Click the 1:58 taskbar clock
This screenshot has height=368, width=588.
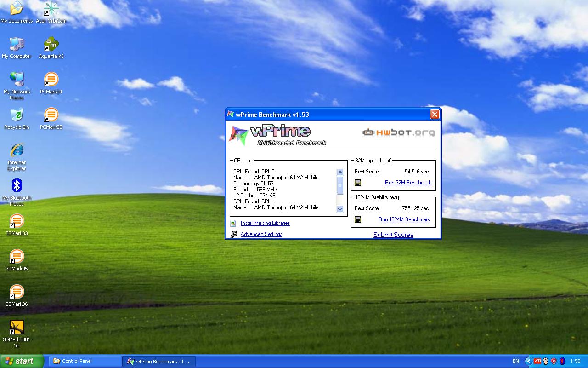(575, 362)
